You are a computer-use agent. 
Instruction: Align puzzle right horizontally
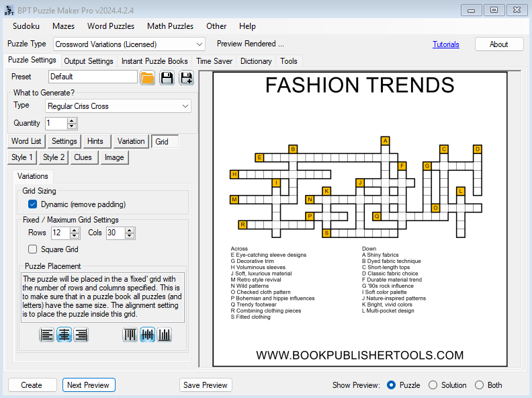click(x=81, y=335)
